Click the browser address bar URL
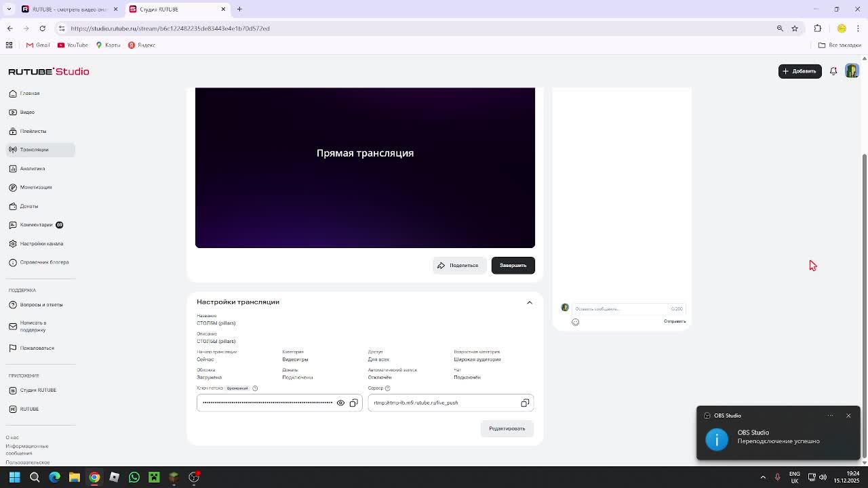The image size is (868, 488). pyautogui.click(x=170, y=28)
